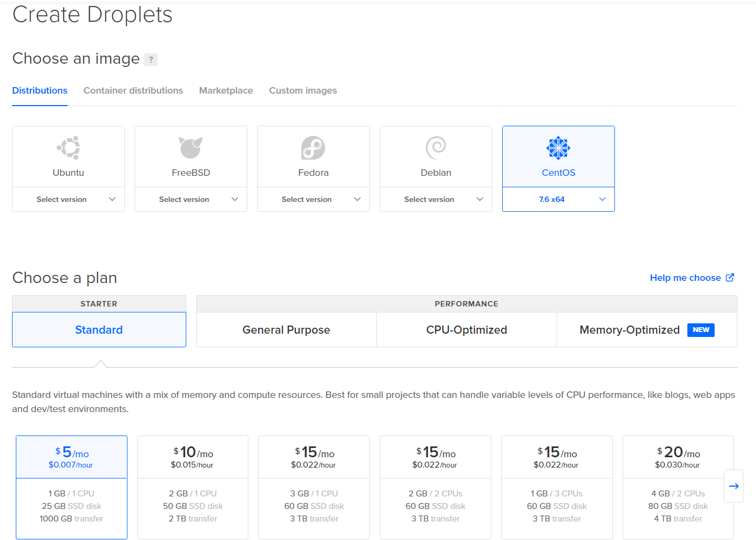Image resolution: width=756 pixels, height=540 pixels.
Task: Click the CentOS logo icon
Action: point(558,148)
